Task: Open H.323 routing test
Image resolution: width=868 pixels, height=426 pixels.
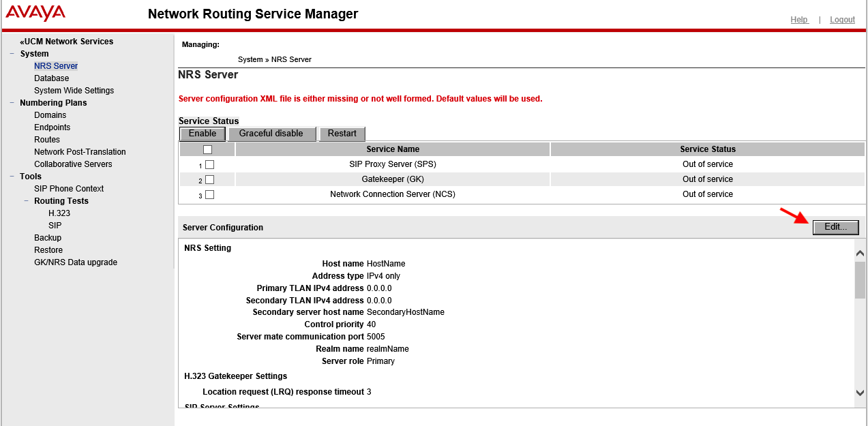Action: (x=59, y=213)
